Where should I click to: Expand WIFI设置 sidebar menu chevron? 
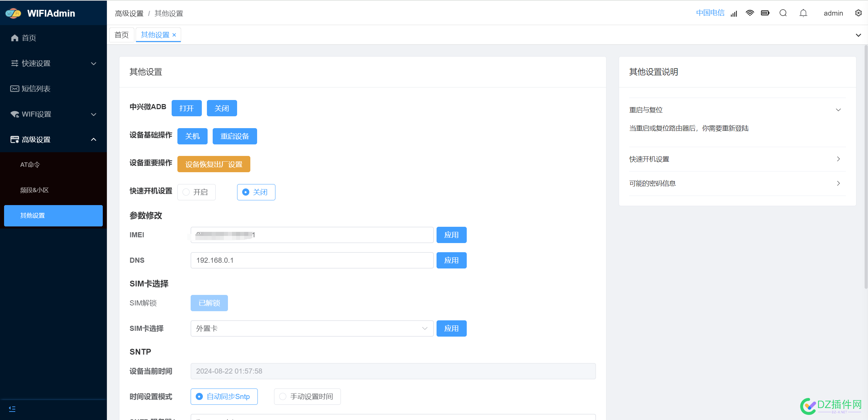click(x=94, y=114)
